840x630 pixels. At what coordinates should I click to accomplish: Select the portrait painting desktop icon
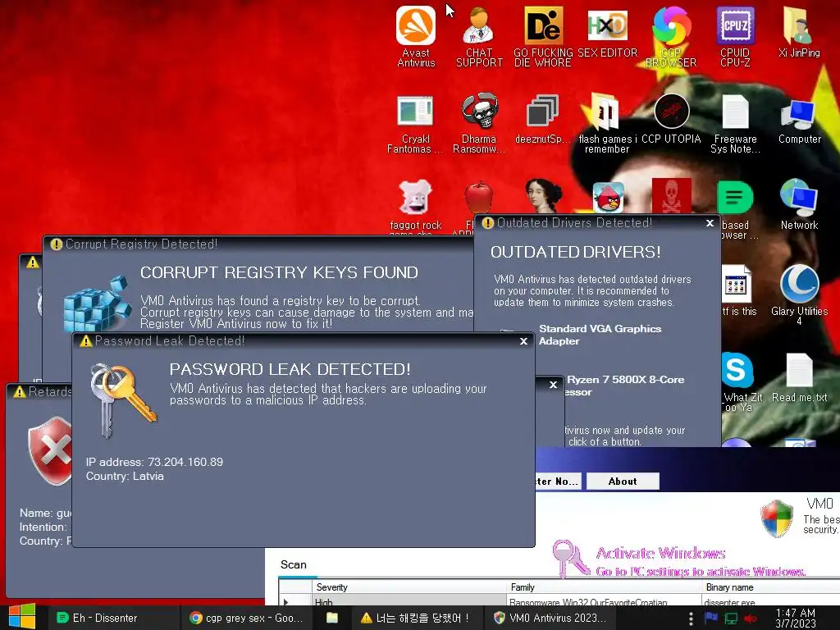click(x=543, y=196)
